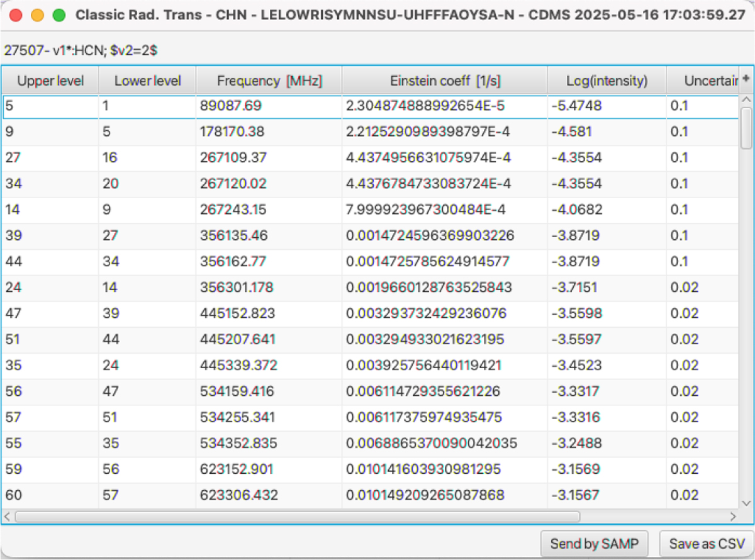Click the vertical scrollbar up arrow

(746, 101)
